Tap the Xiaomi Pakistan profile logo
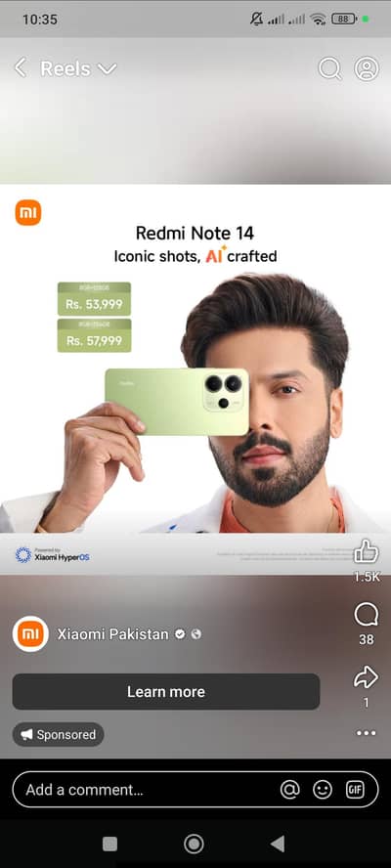Screen dimensions: 391x868 30,633
